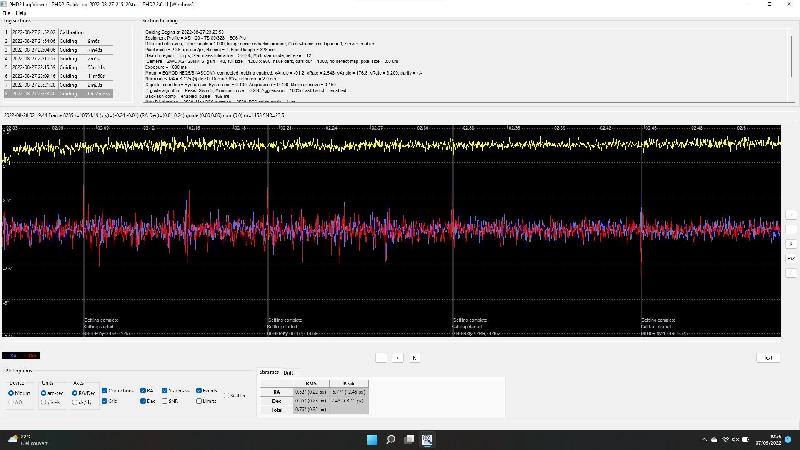Click the Dec Peak value cell
This screenshot has height=450, width=800.
click(x=349, y=401)
